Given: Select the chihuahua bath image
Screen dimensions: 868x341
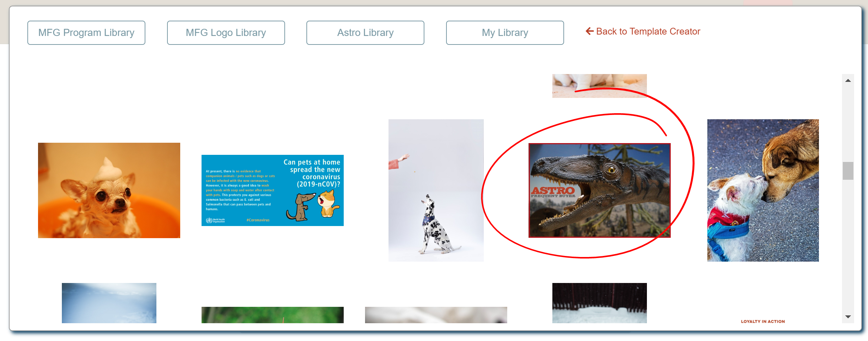Looking at the screenshot, I should [109, 190].
